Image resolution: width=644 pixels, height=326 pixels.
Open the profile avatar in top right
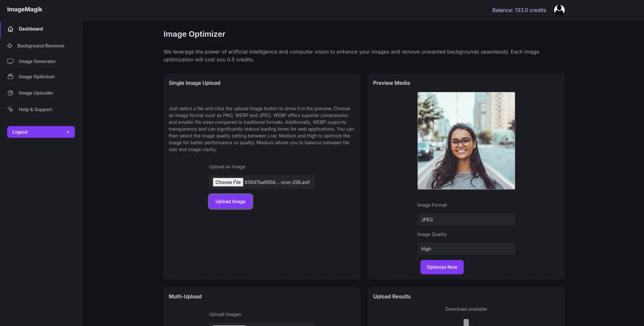coord(559,10)
